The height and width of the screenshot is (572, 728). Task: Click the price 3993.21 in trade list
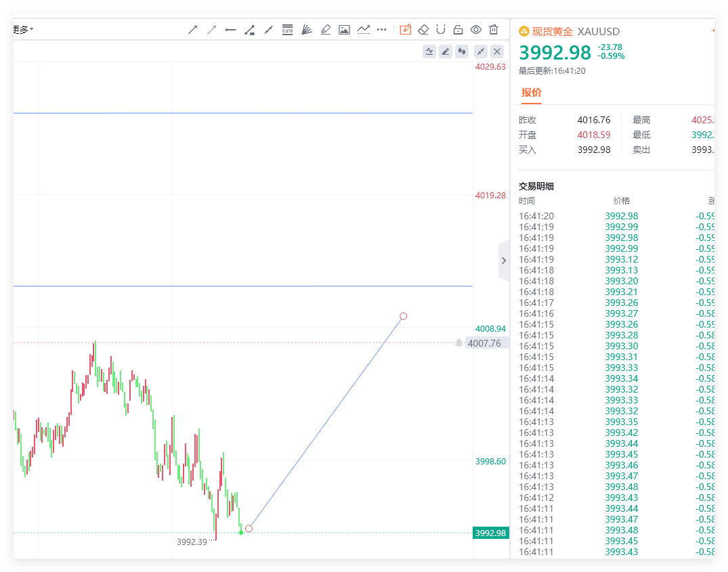point(621,292)
